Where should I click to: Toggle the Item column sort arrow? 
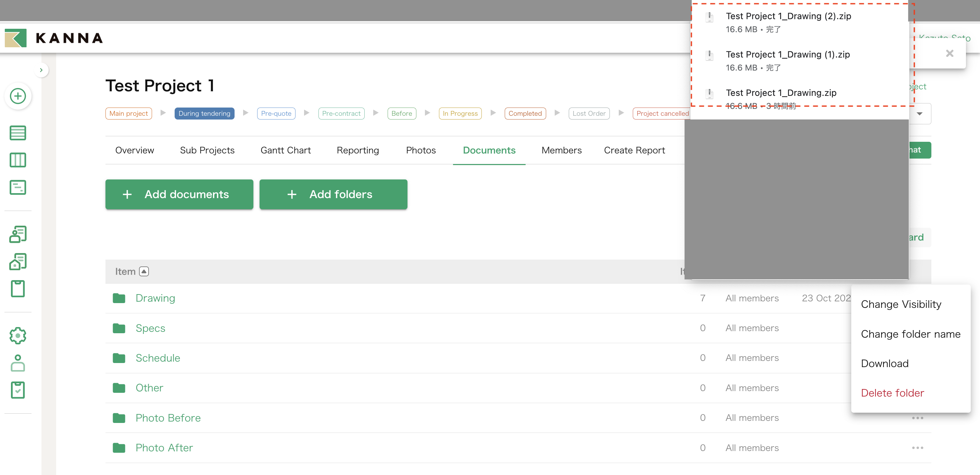[144, 271]
